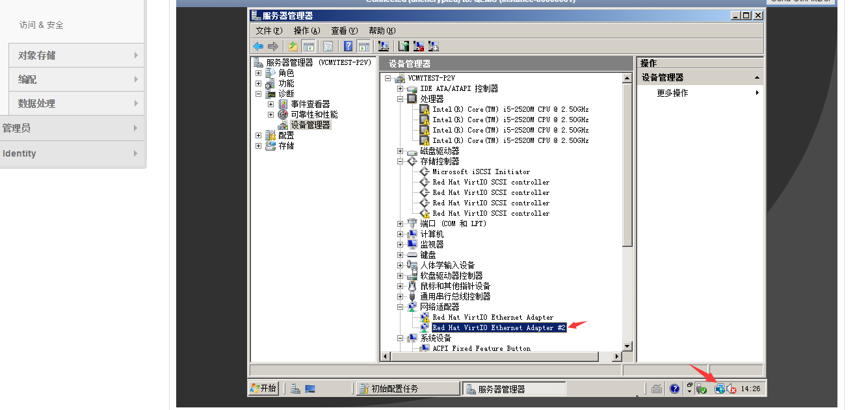Select the first Red Hat VirtIO Ethernet Adapter
868x410 pixels.
point(493,317)
